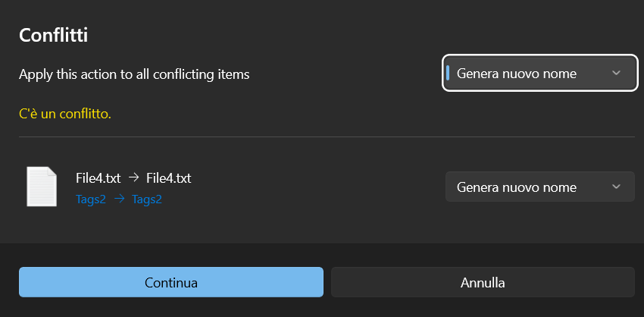Select the destination File4.txt name
This screenshot has height=317, width=644.
tap(168, 178)
